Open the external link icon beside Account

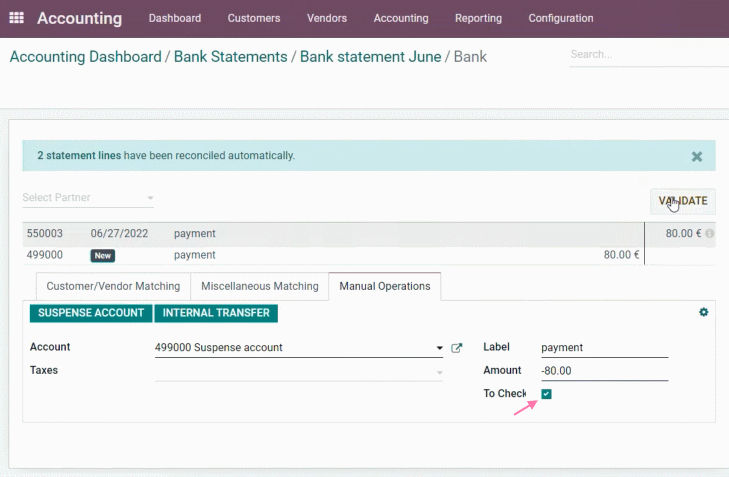click(457, 348)
